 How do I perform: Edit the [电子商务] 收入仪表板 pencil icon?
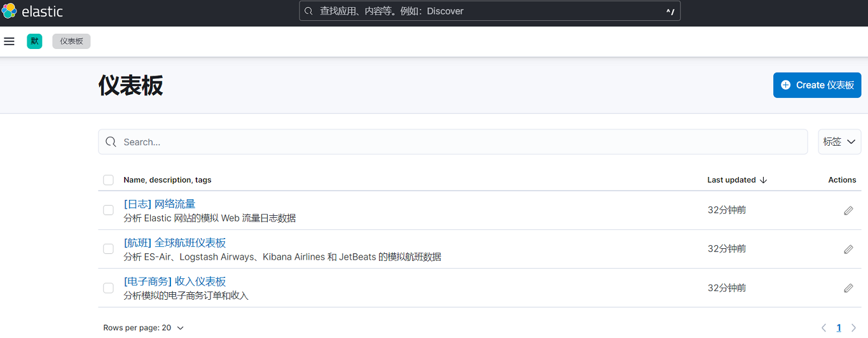[x=848, y=288]
